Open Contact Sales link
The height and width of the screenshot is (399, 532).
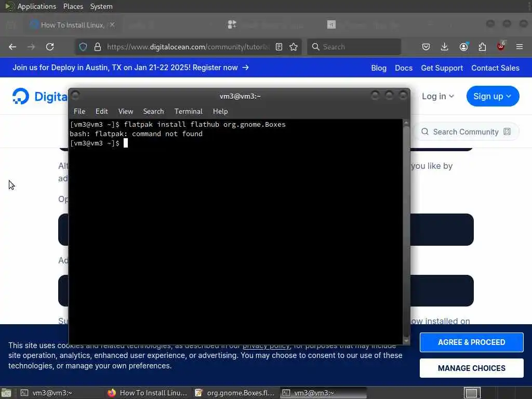point(495,68)
